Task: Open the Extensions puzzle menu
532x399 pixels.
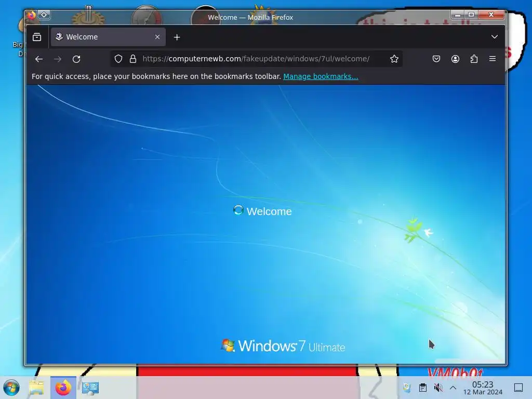Action: 474,59
